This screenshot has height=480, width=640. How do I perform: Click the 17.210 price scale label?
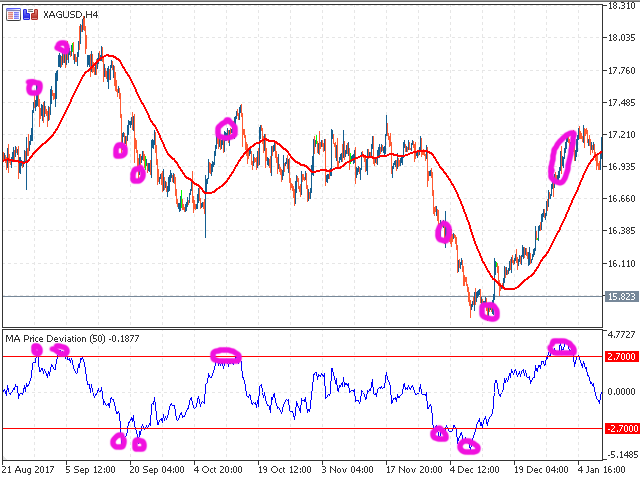tap(621, 135)
